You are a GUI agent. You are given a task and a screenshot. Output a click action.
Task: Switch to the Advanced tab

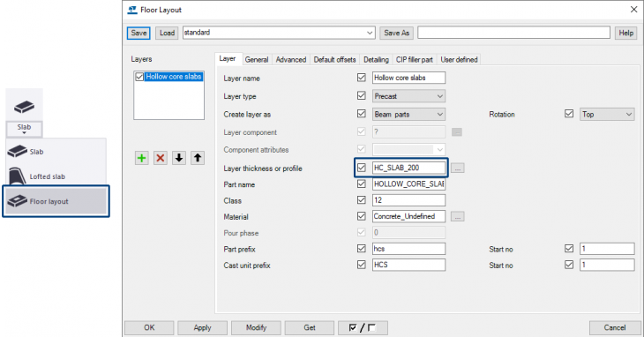(x=291, y=59)
